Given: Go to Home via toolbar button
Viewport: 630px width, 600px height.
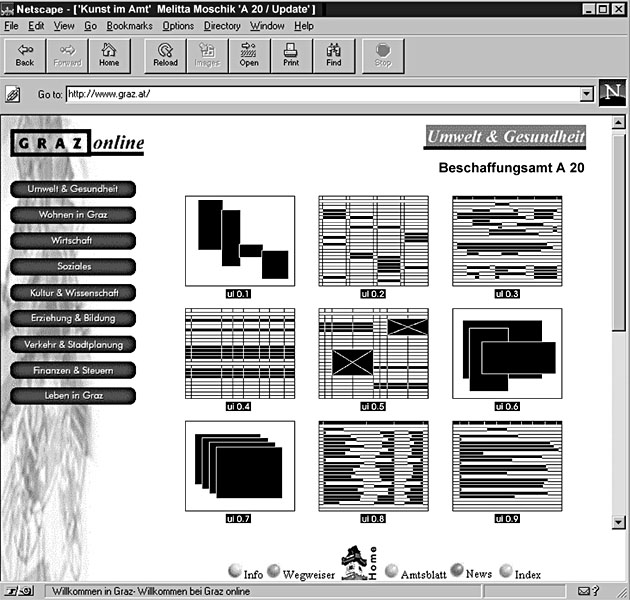Looking at the screenshot, I should click(109, 56).
